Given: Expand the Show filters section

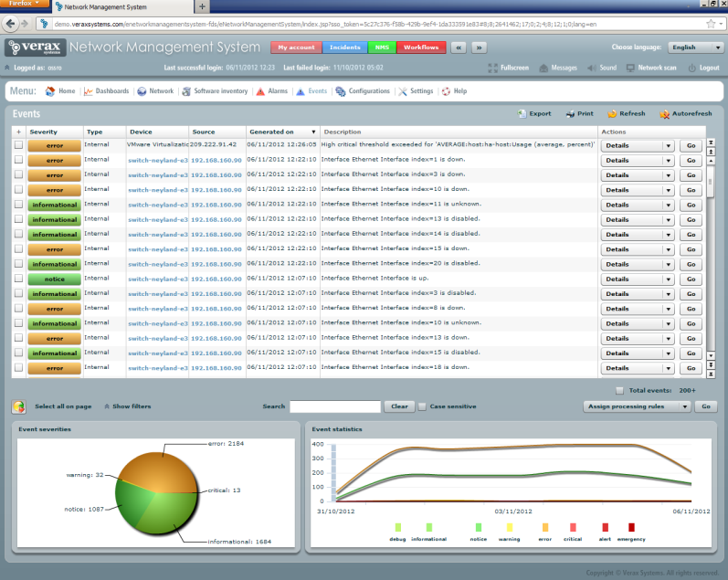Looking at the screenshot, I should click(x=128, y=406).
